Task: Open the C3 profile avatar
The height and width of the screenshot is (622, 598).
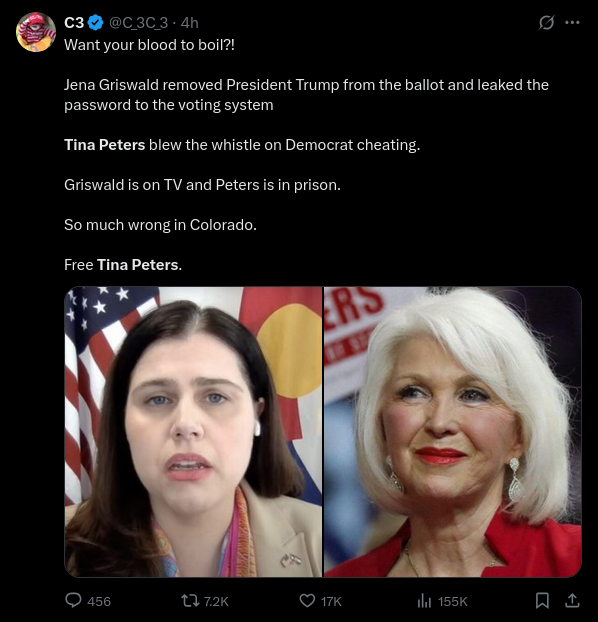Action: coord(36,32)
